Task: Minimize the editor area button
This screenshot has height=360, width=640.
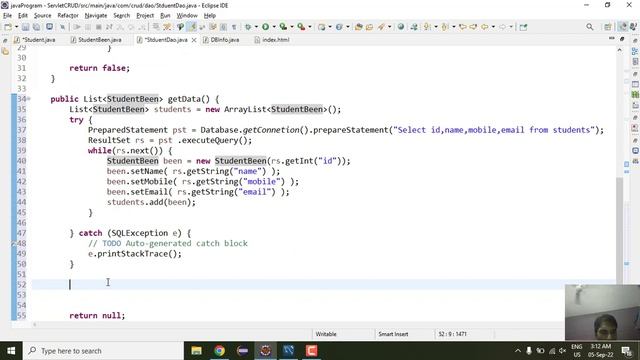Action: pos(611,39)
